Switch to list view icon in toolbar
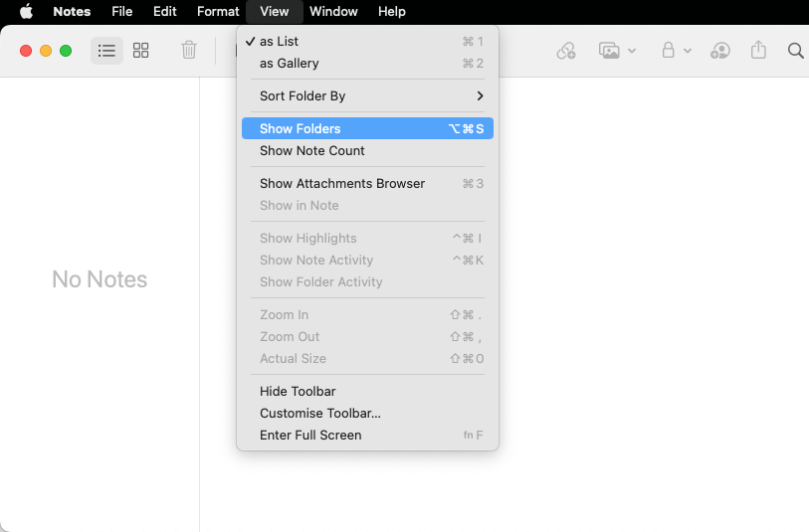 [x=106, y=51]
